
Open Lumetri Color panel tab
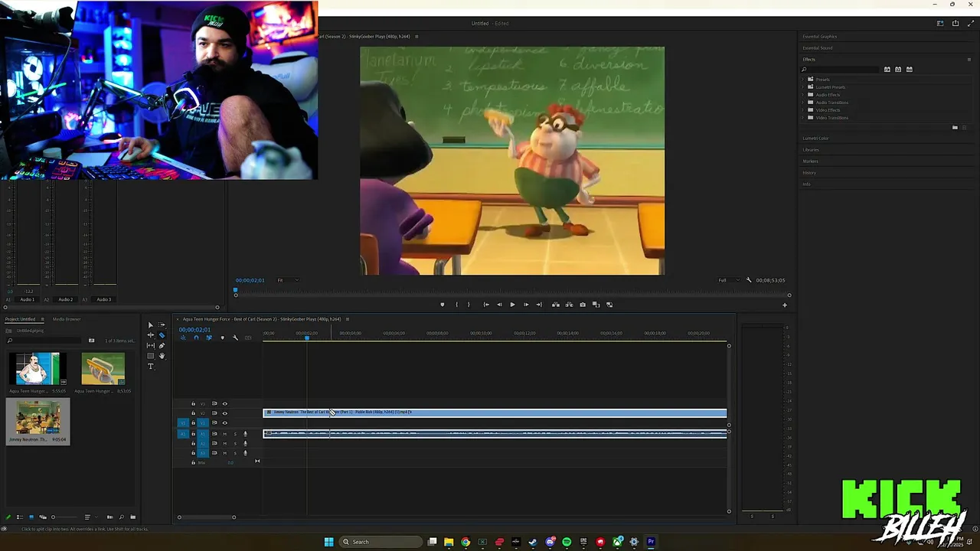click(815, 139)
